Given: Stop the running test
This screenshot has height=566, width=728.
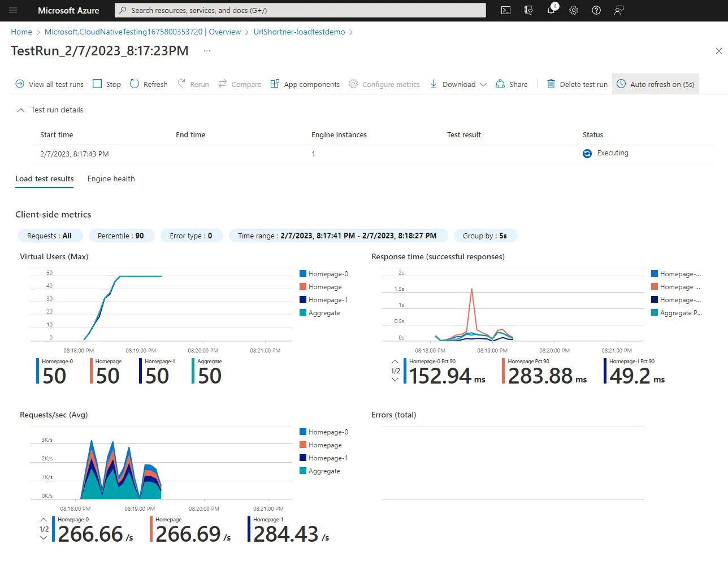Looking at the screenshot, I should click(107, 84).
